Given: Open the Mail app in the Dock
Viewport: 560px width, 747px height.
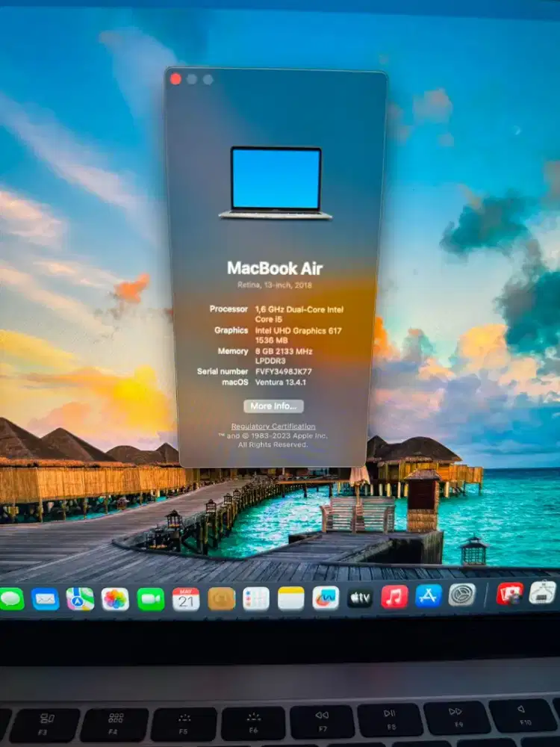Looking at the screenshot, I should (x=46, y=599).
